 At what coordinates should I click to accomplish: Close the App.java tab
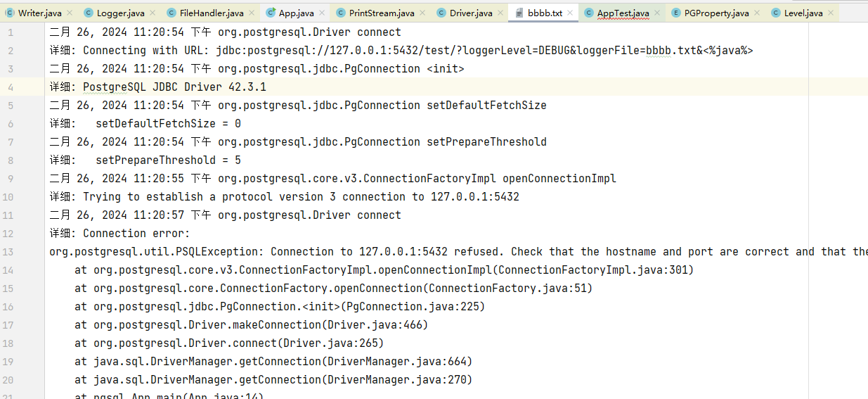[x=322, y=13]
